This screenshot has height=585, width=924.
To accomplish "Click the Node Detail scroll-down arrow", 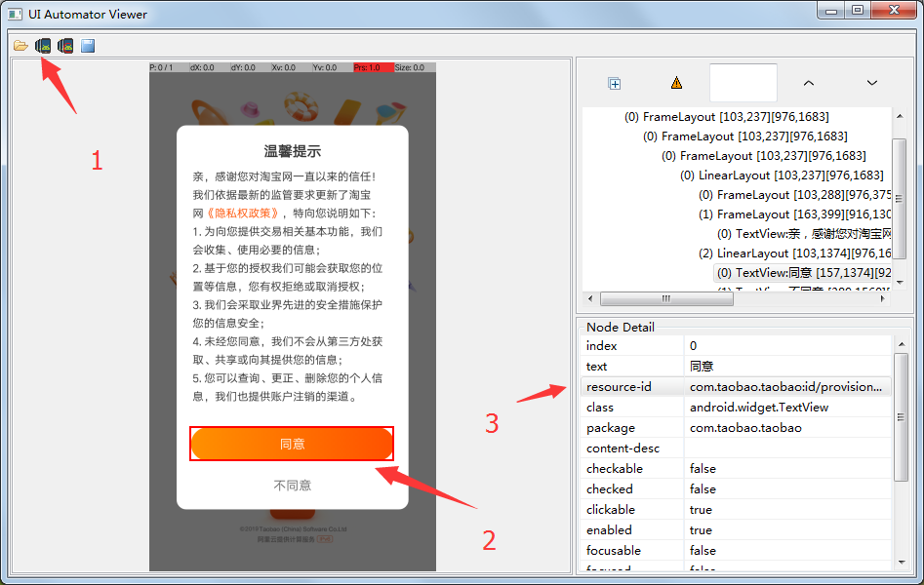I will coord(901,563).
